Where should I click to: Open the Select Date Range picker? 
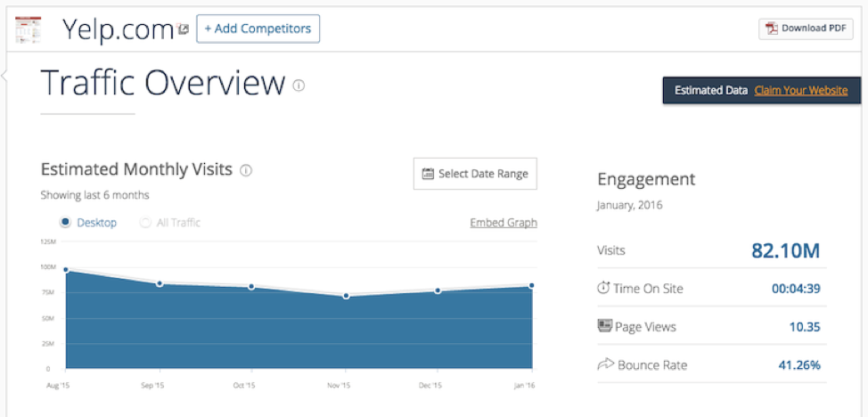475,174
